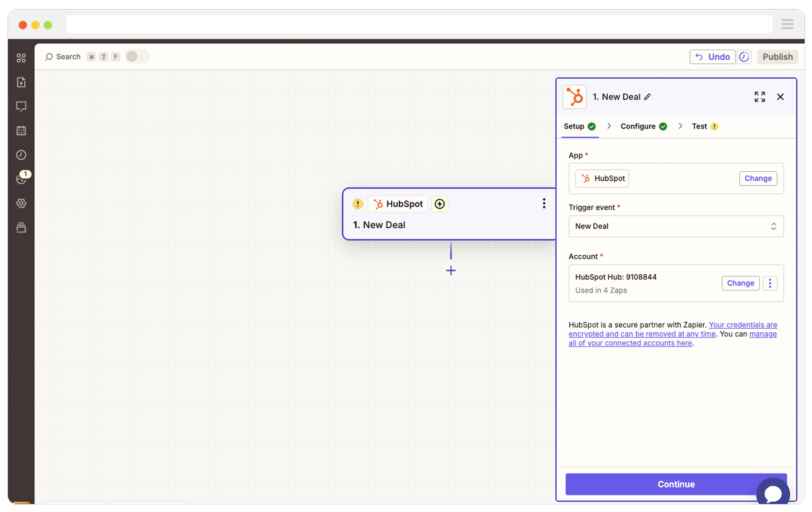The height and width of the screenshot is (512, 812).
Task: Switch to the Test tab
Action: pyautogui.click(x=705, y=126)
